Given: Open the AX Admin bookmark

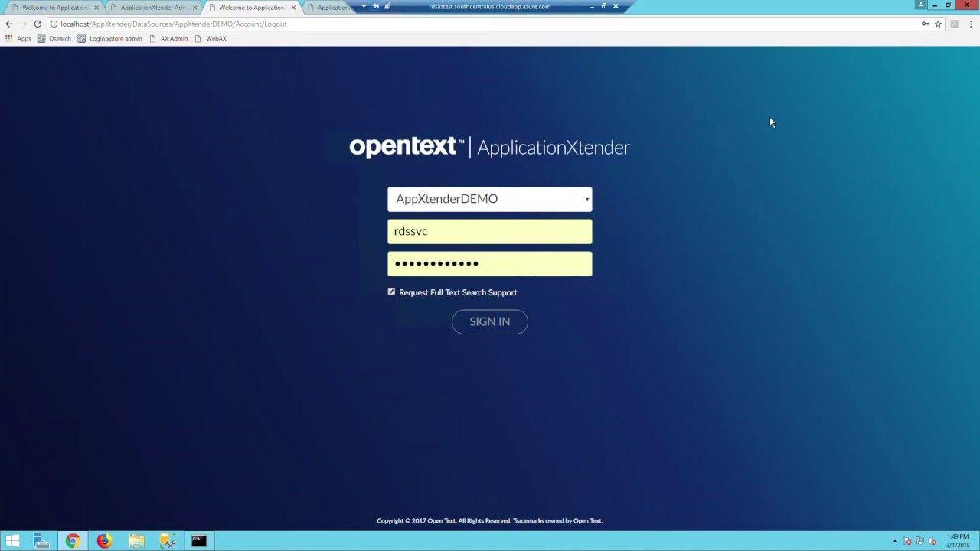Looking at the screenshot, I should point(168,38).
